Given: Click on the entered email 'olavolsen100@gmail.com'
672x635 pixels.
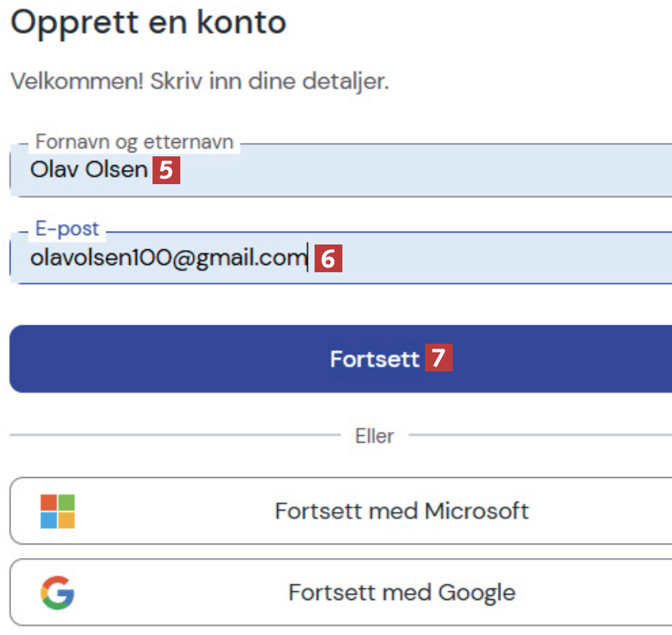Looking at the screenshot, I should [168, 258].
